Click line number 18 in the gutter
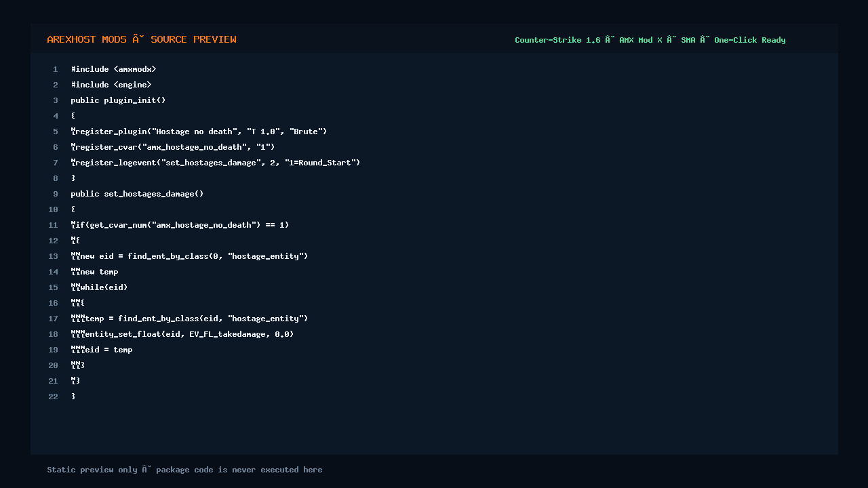Image resolution: width=868 pixels, height=488 pixels. tap(53, 334)
